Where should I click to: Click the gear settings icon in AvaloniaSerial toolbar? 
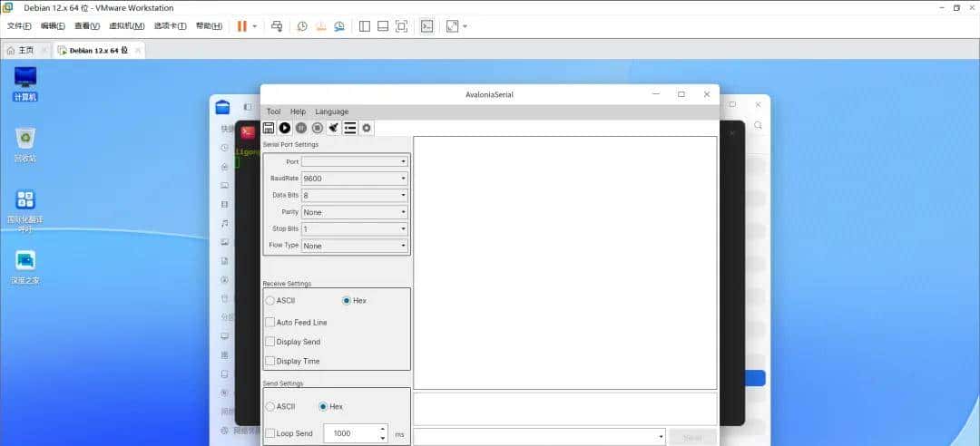pos(367,128)
